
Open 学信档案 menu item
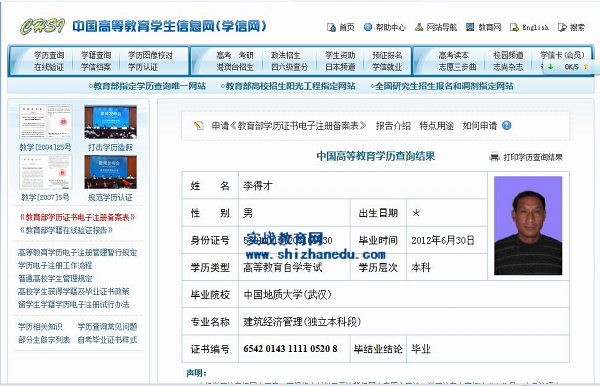point(96,67)
